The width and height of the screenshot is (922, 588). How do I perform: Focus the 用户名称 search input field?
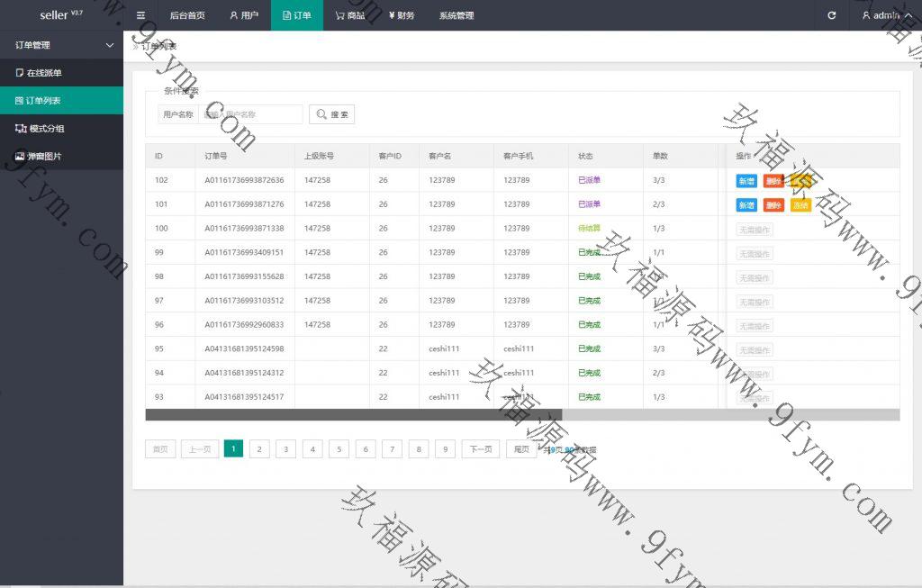tap(250, 114)
